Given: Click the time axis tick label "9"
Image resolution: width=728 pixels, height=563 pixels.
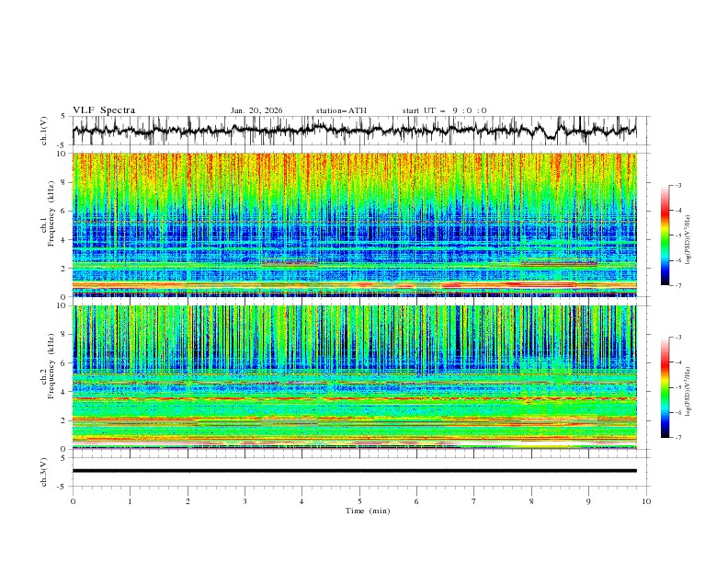Looking at the screenshot, I should pos(588,501).
